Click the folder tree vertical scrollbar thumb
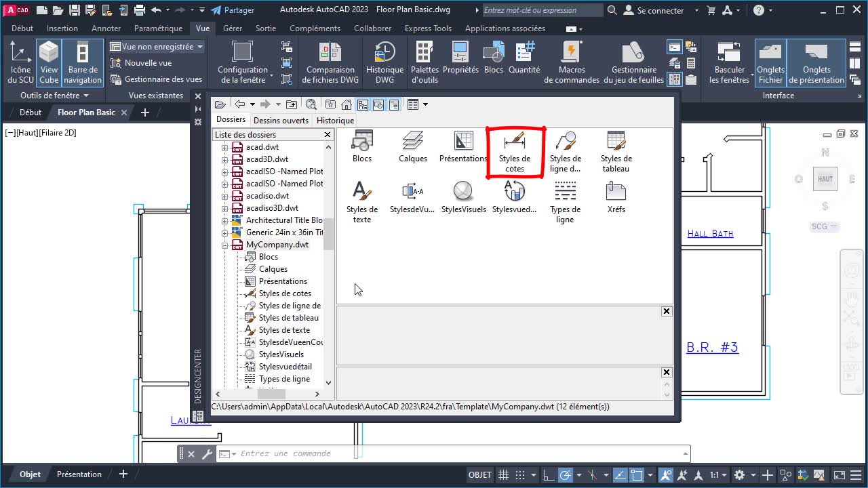Image resolution: width=868 pixels, height=488 pixels. click(329, 234)
